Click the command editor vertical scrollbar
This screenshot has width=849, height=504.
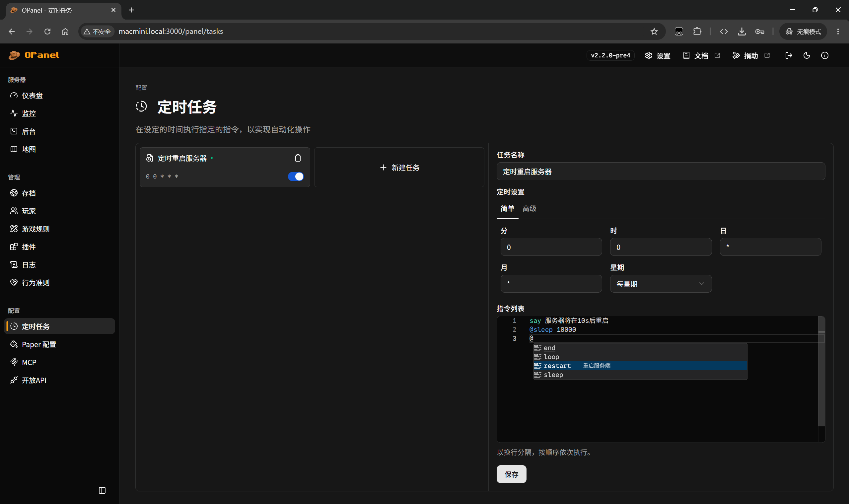pyautogui.click(x=821, y=371)
